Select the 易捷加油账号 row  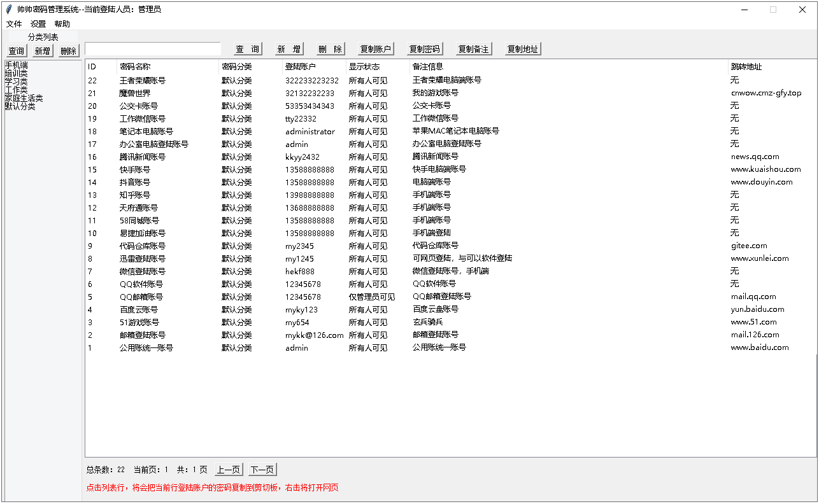[451, 233]
